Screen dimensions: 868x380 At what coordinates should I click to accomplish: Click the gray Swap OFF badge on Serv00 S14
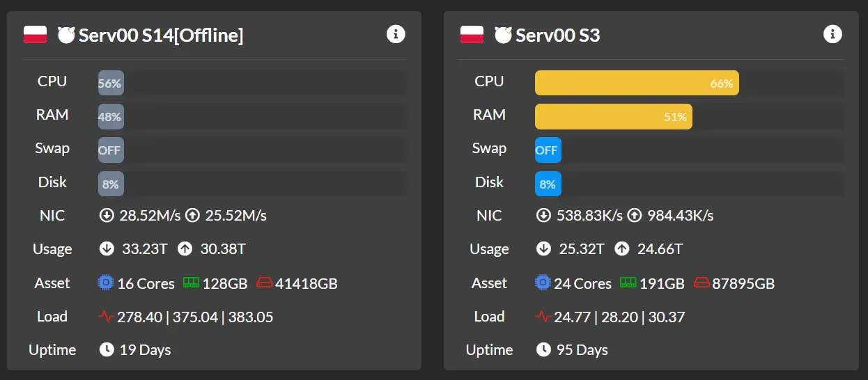111,150
